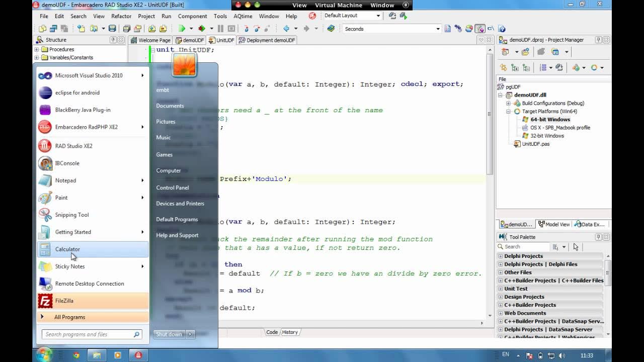The image size is (644, 362).
Task: Click the green Run button in toolbar
Action: (182, 29)
